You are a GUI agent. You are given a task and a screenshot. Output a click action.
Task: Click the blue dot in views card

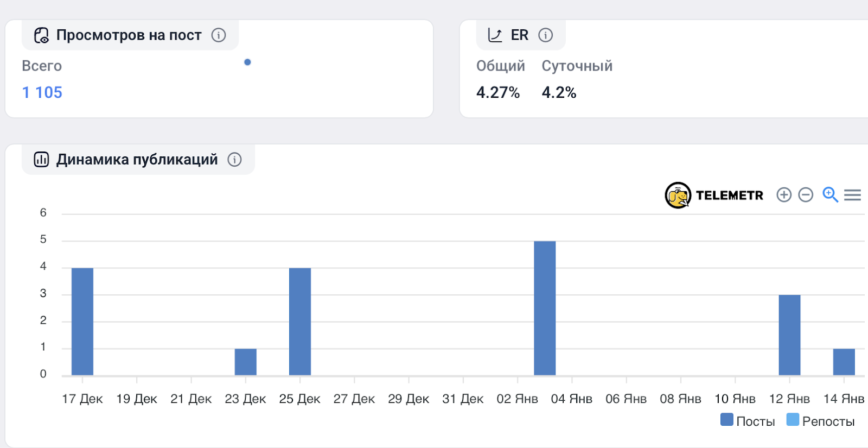click(x=247, y=62)
